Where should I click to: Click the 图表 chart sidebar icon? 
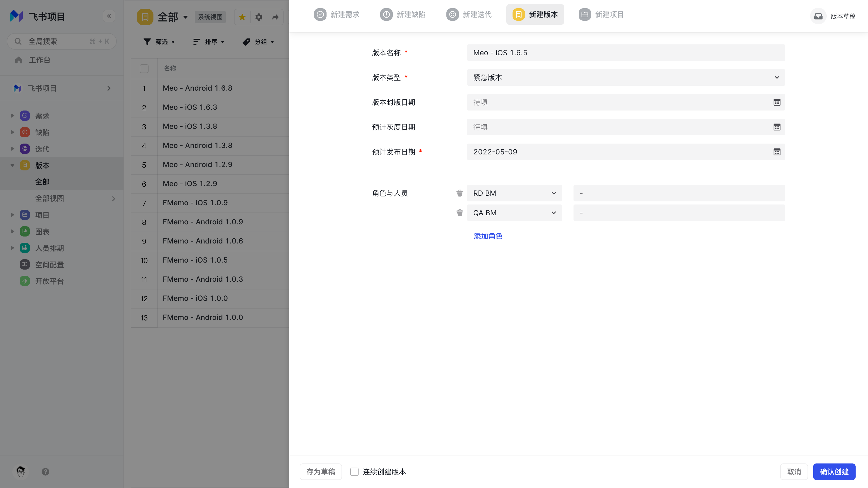coord(25,231)
